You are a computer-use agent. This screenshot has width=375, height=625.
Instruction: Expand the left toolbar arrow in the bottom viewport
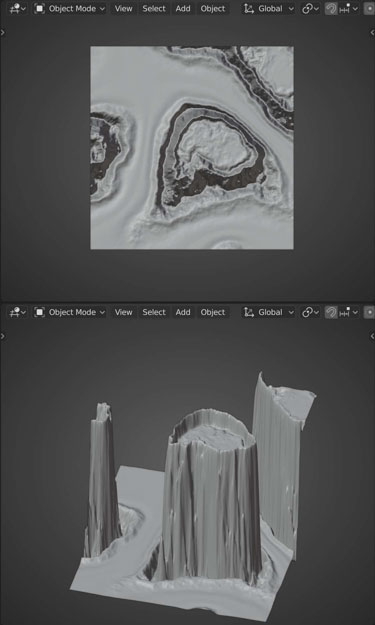(x=3, y=336)
